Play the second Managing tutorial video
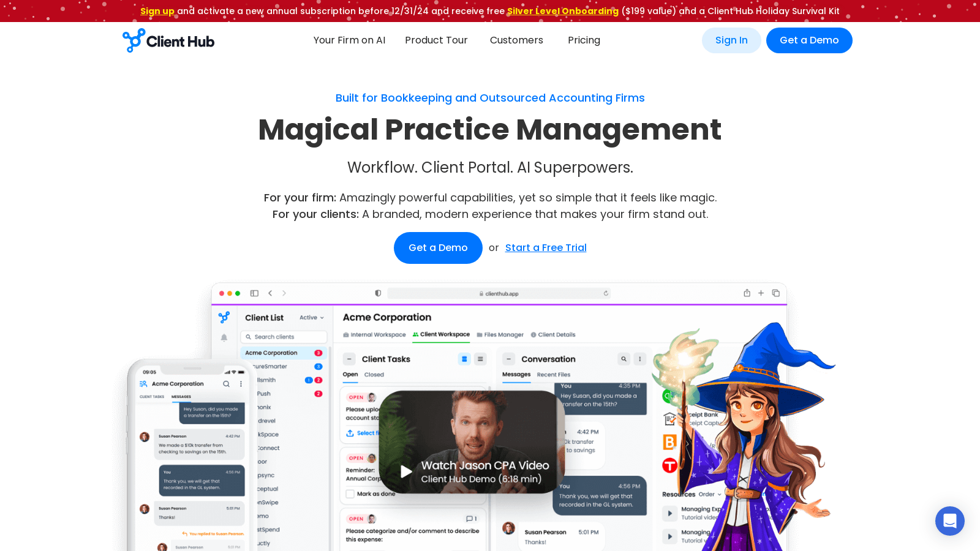 pyautogui.click(x=670, y=536)
